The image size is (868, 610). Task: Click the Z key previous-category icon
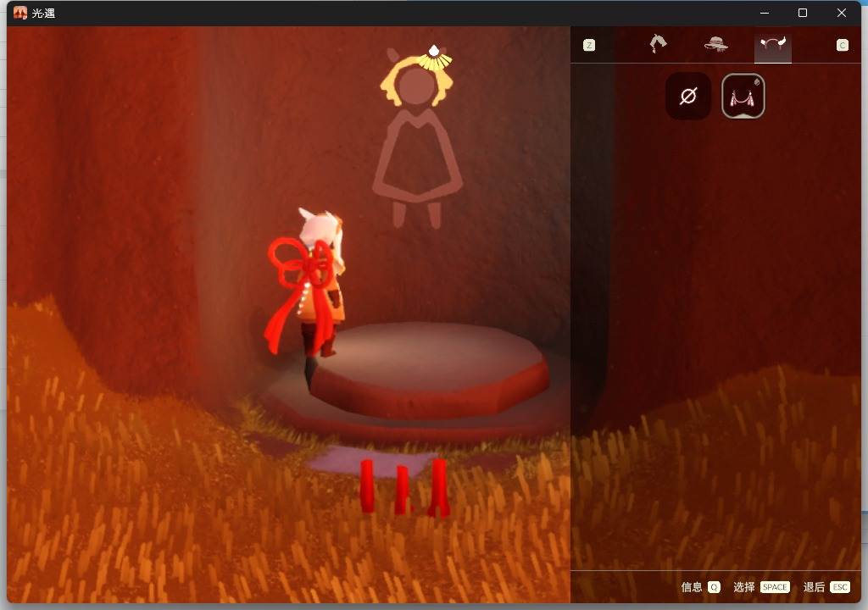click(589, 45)
